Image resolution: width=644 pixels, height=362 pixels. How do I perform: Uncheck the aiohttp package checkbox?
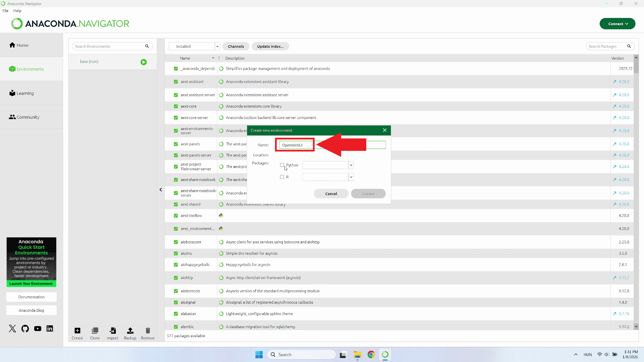(x=176, y=278)
